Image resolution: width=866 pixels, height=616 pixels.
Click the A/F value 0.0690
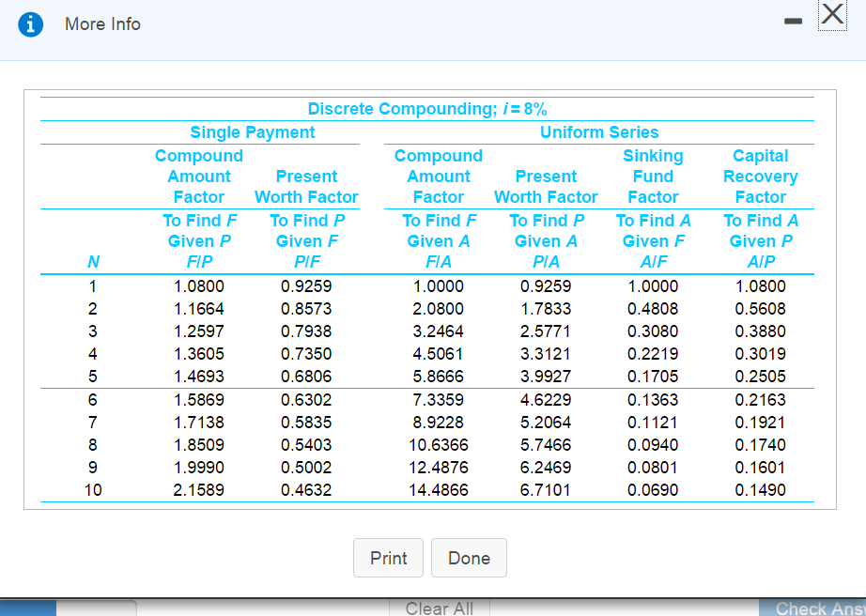[x=653, y=490]
